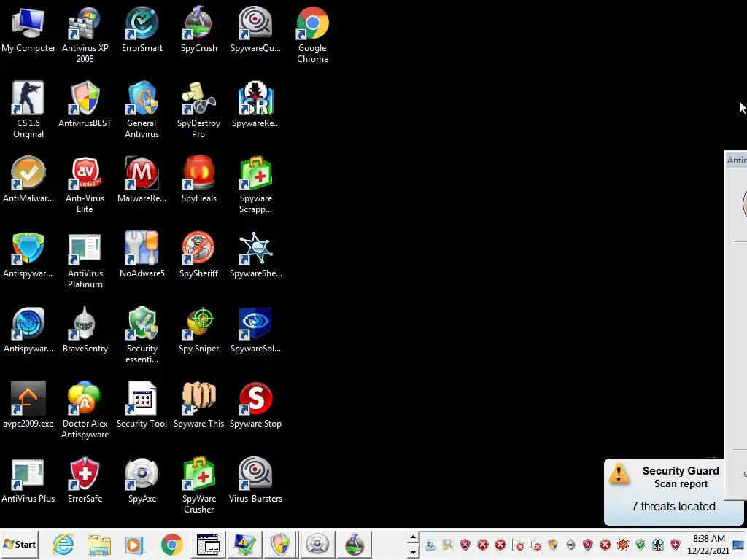The height and width of the screenshot is (560, 747).
Task: Open the SpySheriff desktop shortcut
Action: tap(198, 254)
